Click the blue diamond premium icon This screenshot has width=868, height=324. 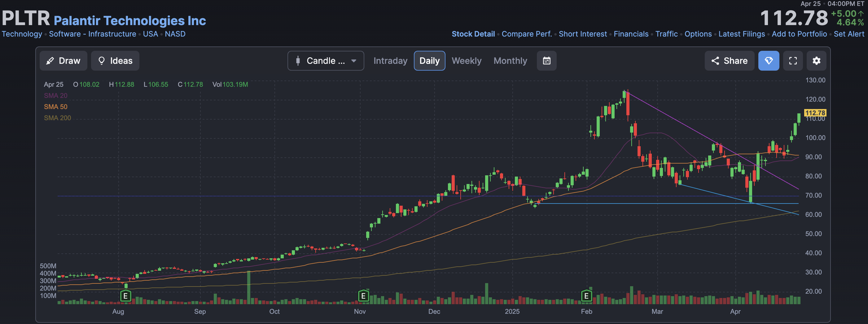pos(769,61)
